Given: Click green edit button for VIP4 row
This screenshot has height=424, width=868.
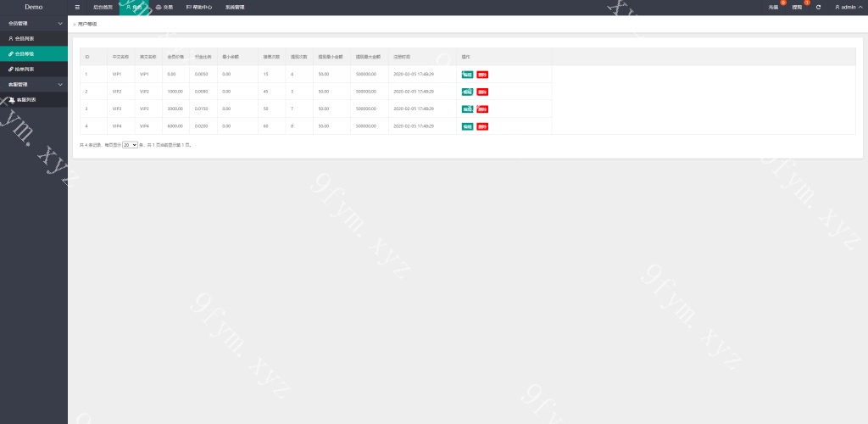Looking at the screenshot, I should coord(467,126).
